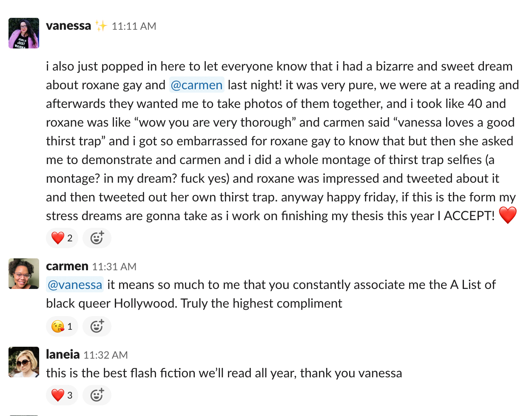Image resolution: width=532 pixels, height=416 pixels.
Task: Add a reaction to carmen's message
Action: coord(97,326)
